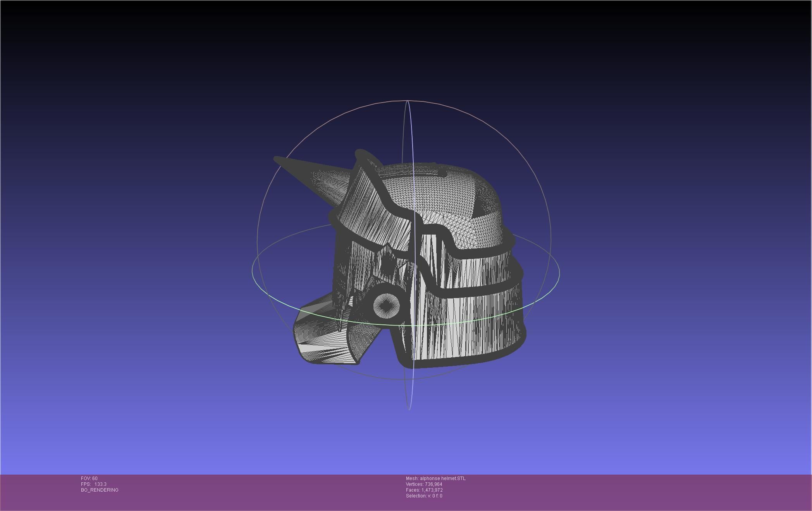Image resolution: width=812 pixels, height=511 pixels.
Task: Click the 'Vertices: 736,964' info text
Action: click(x=424, y=484)
